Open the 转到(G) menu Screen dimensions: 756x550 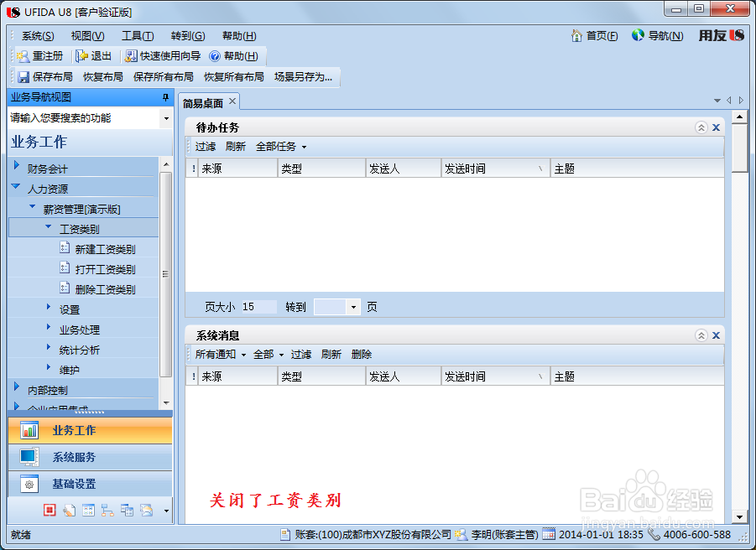pyautogui.click(x=188, y=36)
